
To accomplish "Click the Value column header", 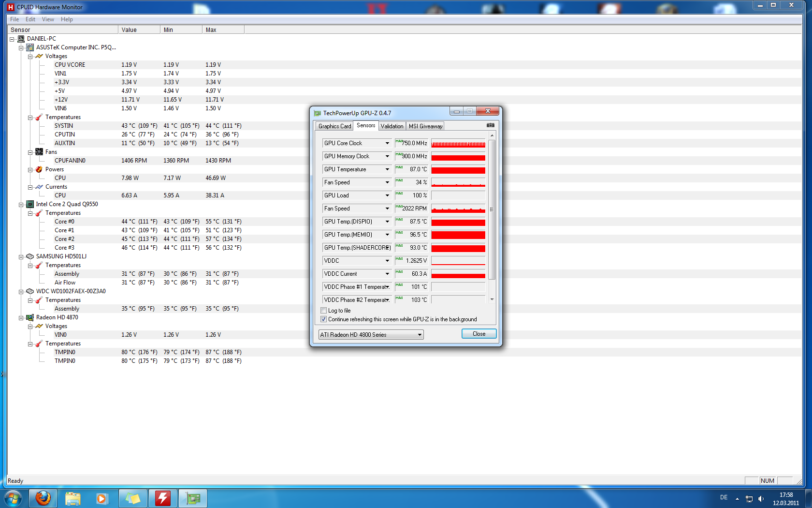I will [139, 30].
